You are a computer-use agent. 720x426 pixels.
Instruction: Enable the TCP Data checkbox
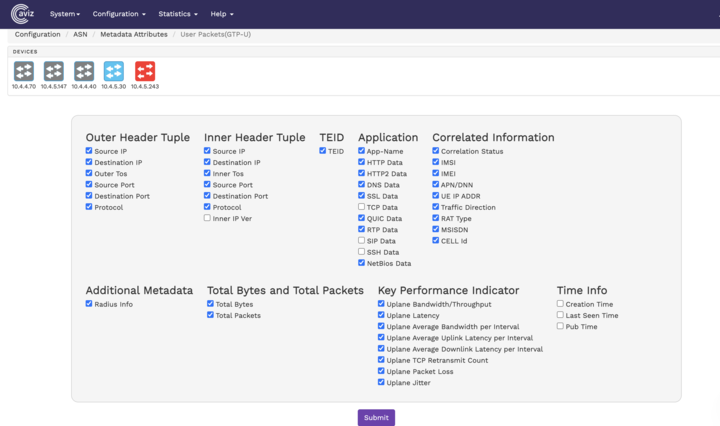coord(362,207)
